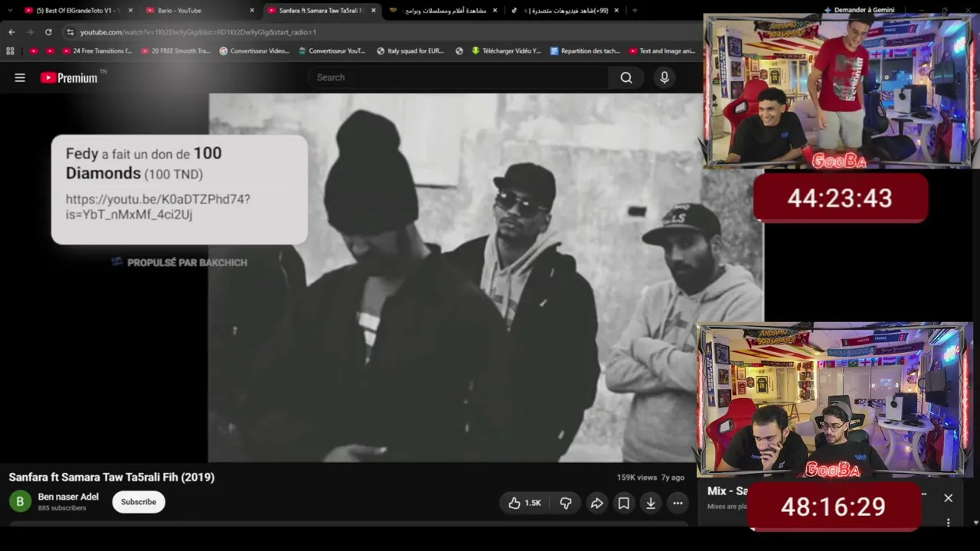View site information icon in address bar
The width and height of the screenshot is (980, 551).
tap(70, 32)
